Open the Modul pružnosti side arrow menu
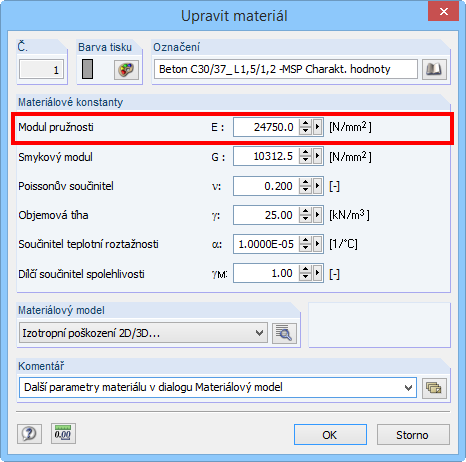The height and width of the screenshot is (462, 466). pos(317,127)
